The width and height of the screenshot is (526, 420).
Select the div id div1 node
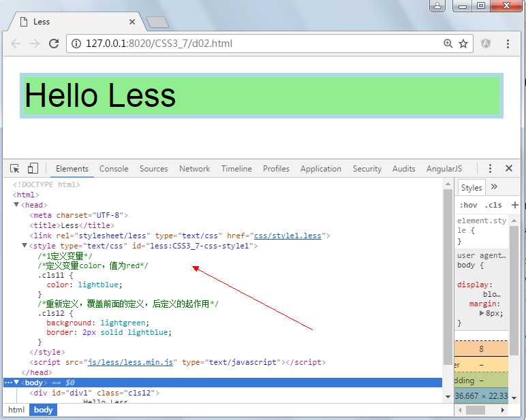pos(94,393)
